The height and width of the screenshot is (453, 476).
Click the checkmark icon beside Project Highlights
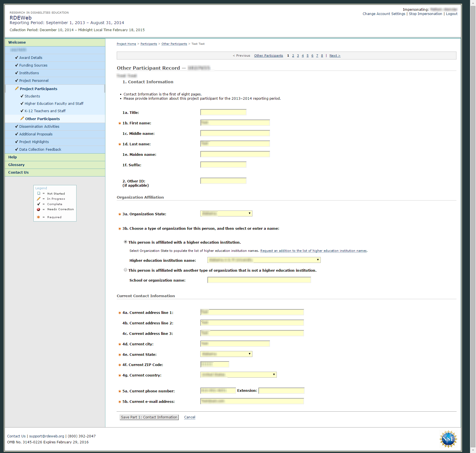pyautogui.click(x=16, y=142)
